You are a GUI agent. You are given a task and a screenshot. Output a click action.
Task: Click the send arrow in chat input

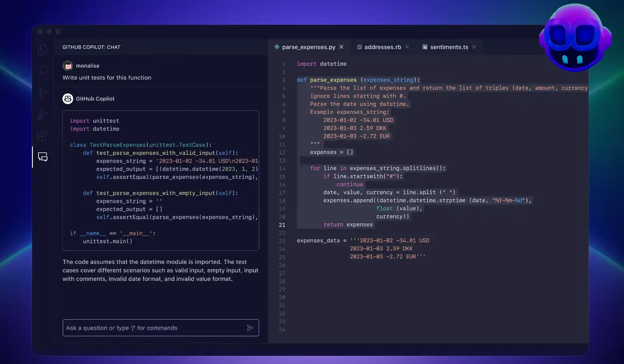click(250, 328)
